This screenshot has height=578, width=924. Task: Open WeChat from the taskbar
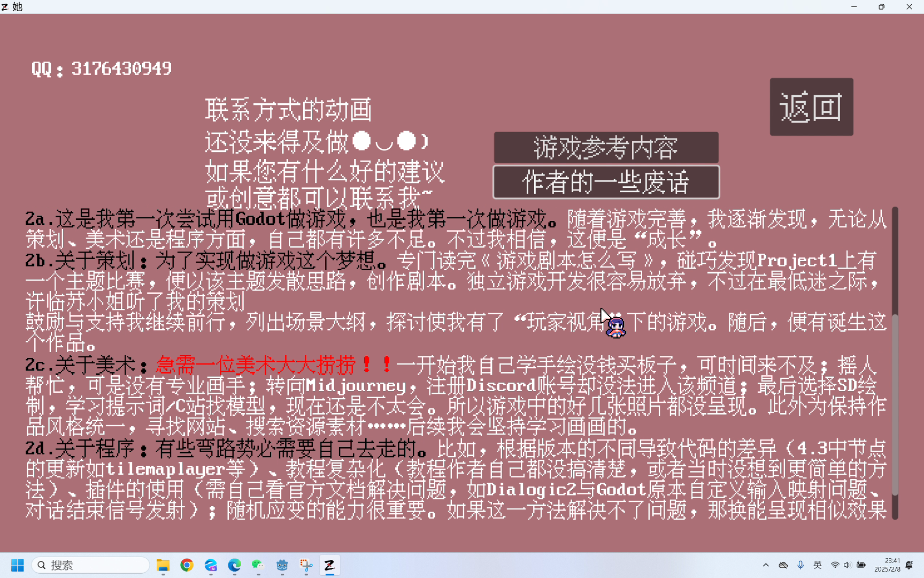tap(258, 565)
